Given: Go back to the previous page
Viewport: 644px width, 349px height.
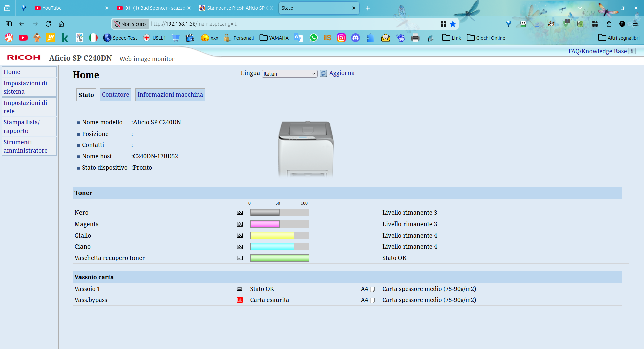Looking at the screenshot, I should 22,24.
